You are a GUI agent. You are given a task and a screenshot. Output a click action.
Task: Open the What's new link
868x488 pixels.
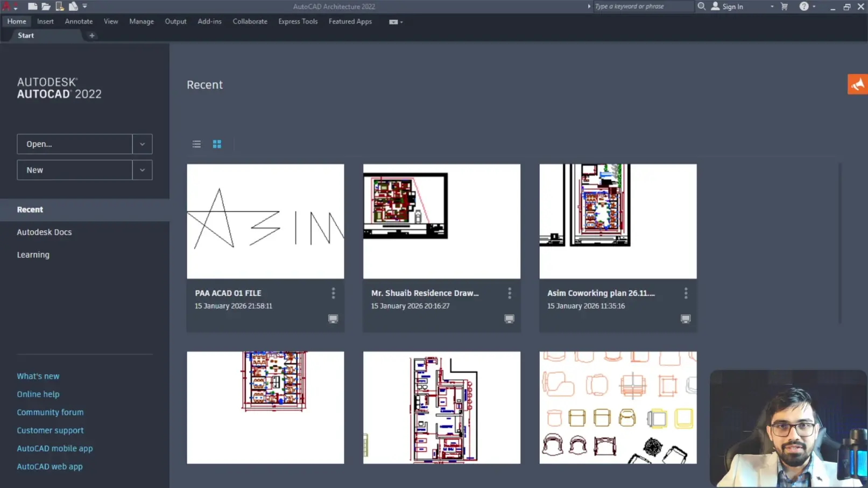38,376
